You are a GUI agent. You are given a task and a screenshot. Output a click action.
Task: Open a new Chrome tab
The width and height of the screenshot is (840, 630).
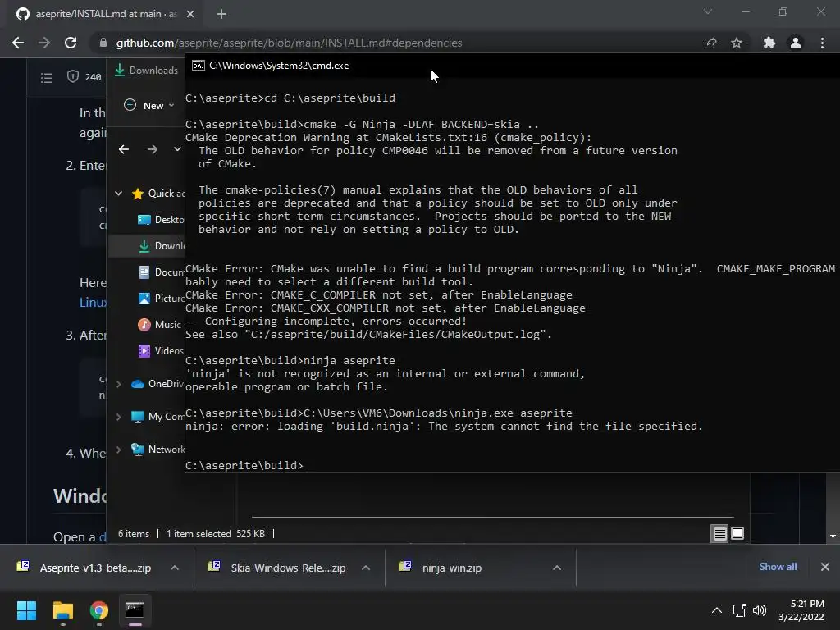[221, 14]
